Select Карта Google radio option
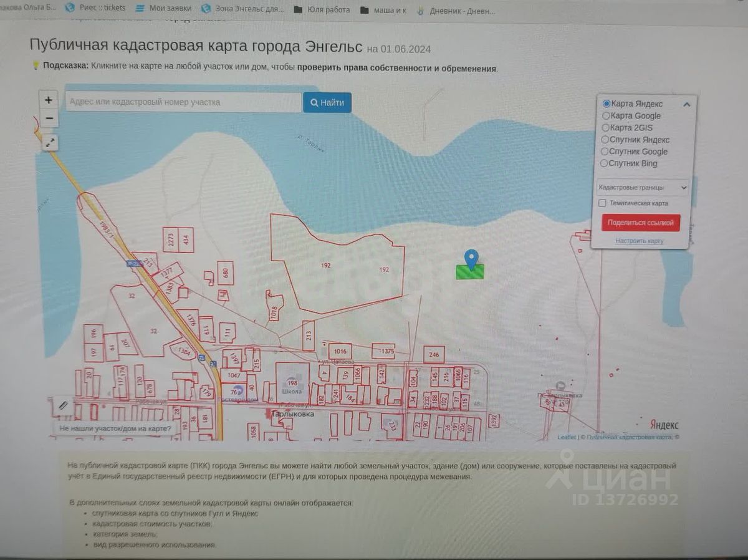The image size is (748, 560). [x=606, y=116]
